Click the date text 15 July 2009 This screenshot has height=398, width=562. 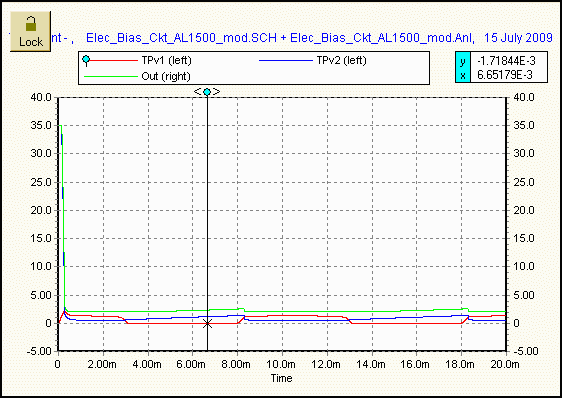pyautogui.click(x=518, y=38)
